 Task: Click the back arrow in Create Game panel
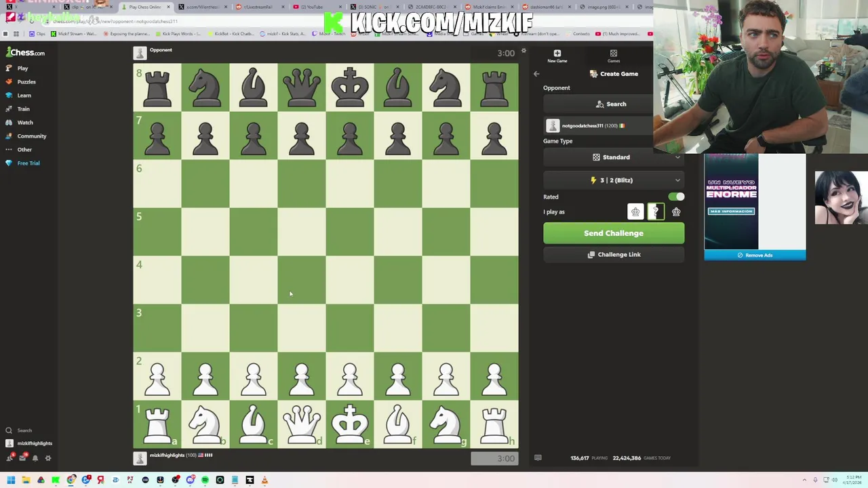tap(536, 74)
